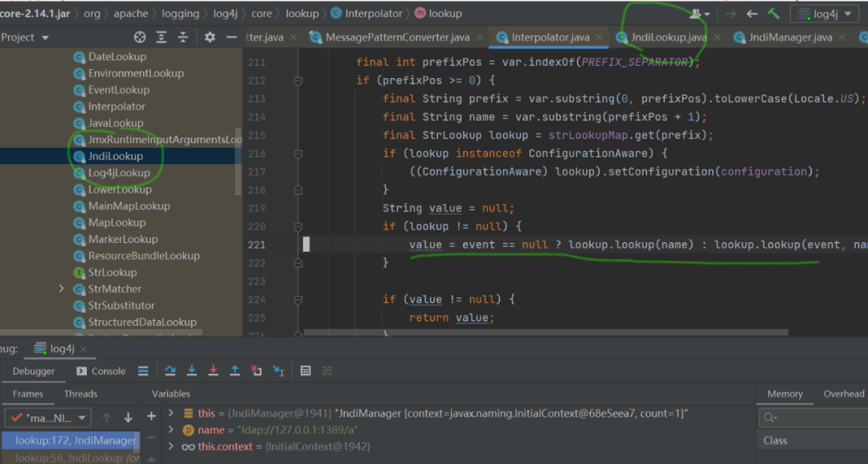Click the Step Over debugger icon
The width and height of the screenshot is (868, 464).
click(170, 371)
